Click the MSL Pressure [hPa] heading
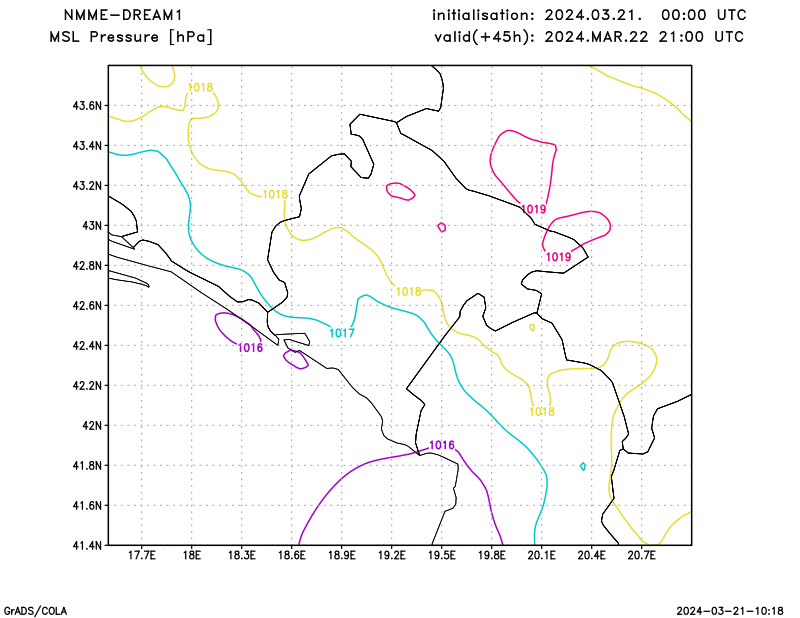Viewport: 800px width, 618px height. pos(131,37)
